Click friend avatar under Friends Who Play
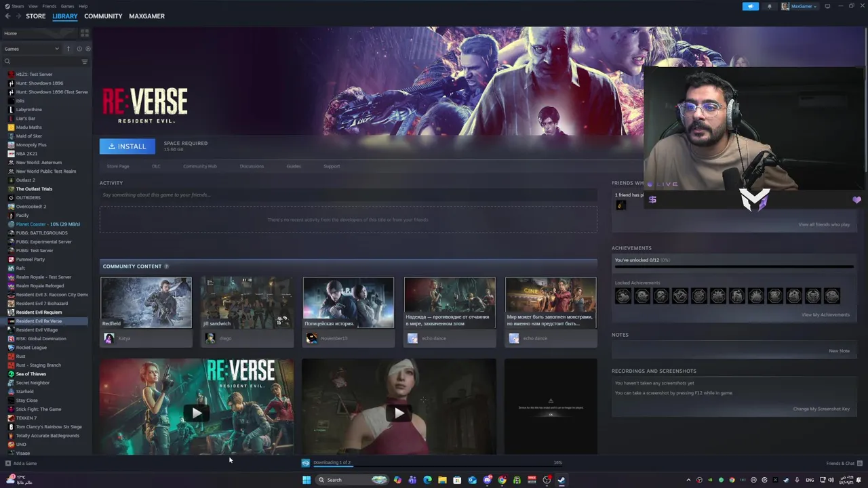 (620, 205)
